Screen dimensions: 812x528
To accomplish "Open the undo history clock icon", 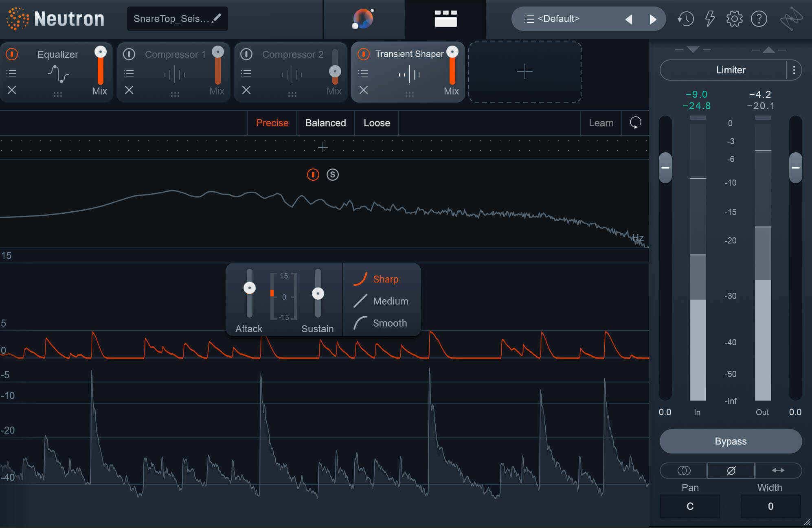I will coord(686,19).
